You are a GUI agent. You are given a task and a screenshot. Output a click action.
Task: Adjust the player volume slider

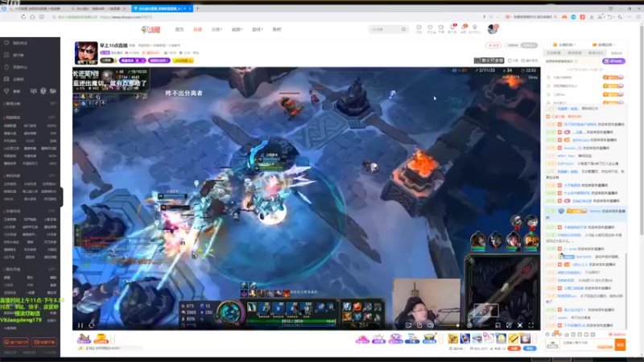pyautogui.click(x=447, y=326)
